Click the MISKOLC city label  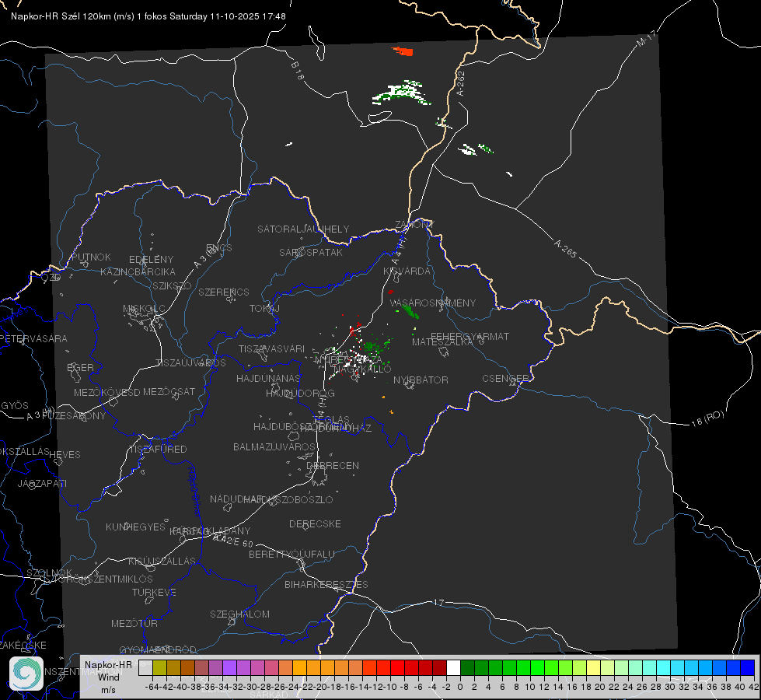pos(144,309)
